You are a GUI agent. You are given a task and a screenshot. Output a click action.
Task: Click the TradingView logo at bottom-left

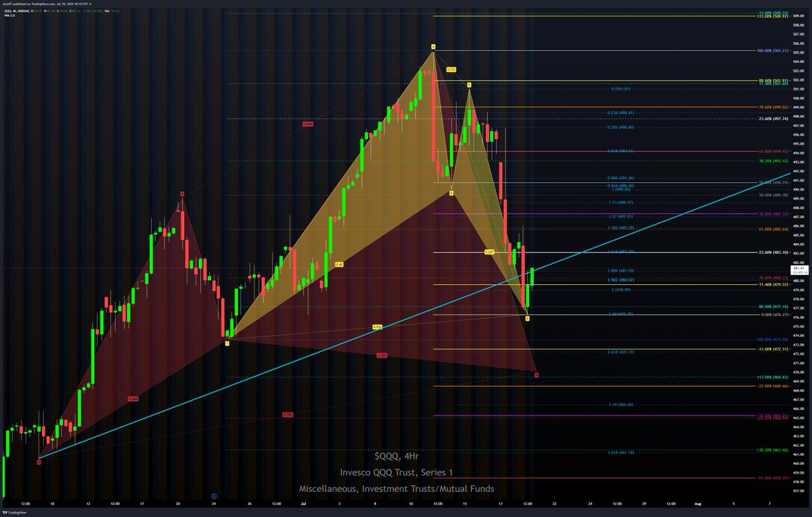pos(15,512)
